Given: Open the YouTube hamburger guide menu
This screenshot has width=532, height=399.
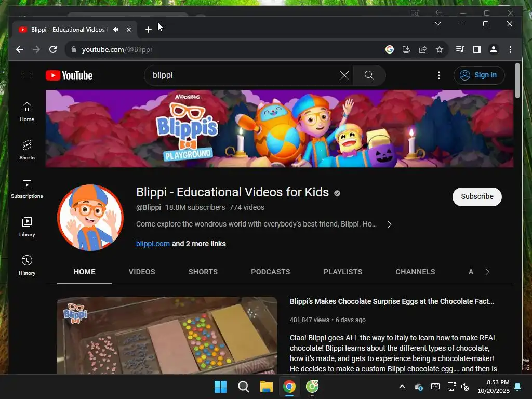Looking at the screenshot, I should click(x=27, y=75).
